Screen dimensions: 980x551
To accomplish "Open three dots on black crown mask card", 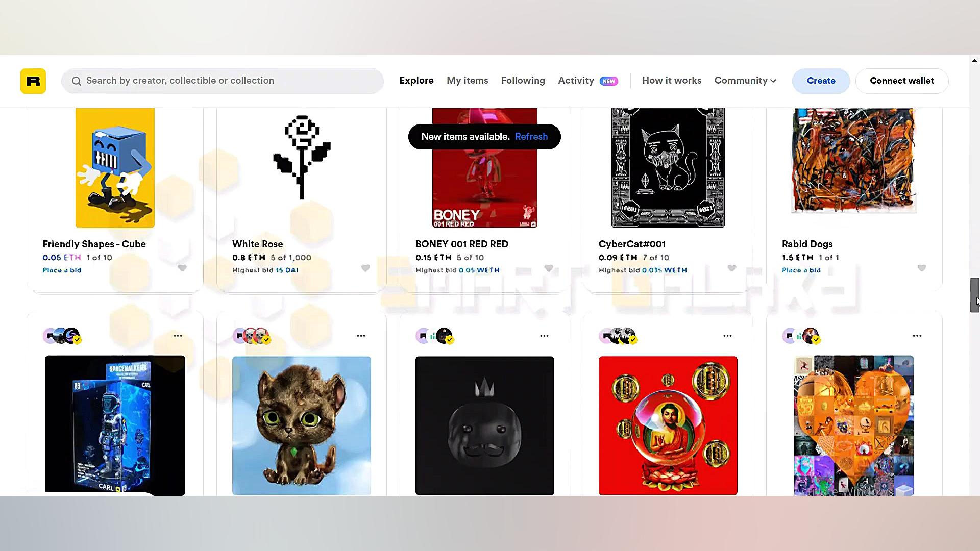I will pyautogui.click(x=544, y=336).
